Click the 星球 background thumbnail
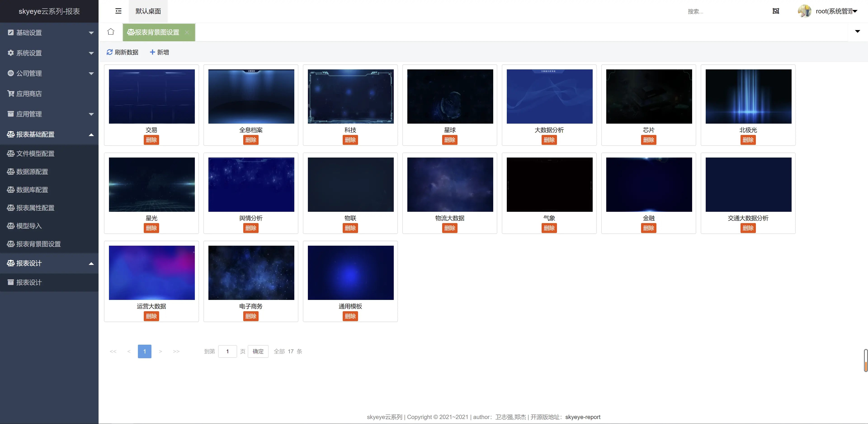The width and height of the screenshot is (868, 424). click(450, 96)
